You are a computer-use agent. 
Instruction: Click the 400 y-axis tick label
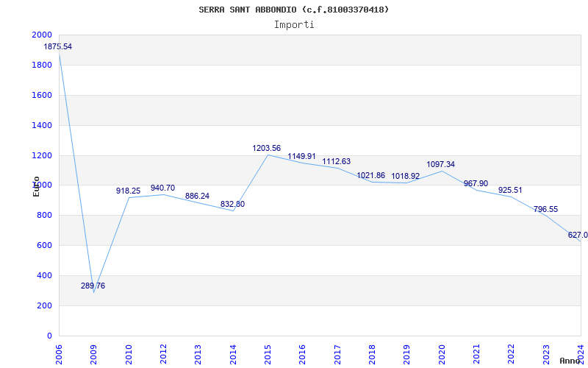click(45, 275)
